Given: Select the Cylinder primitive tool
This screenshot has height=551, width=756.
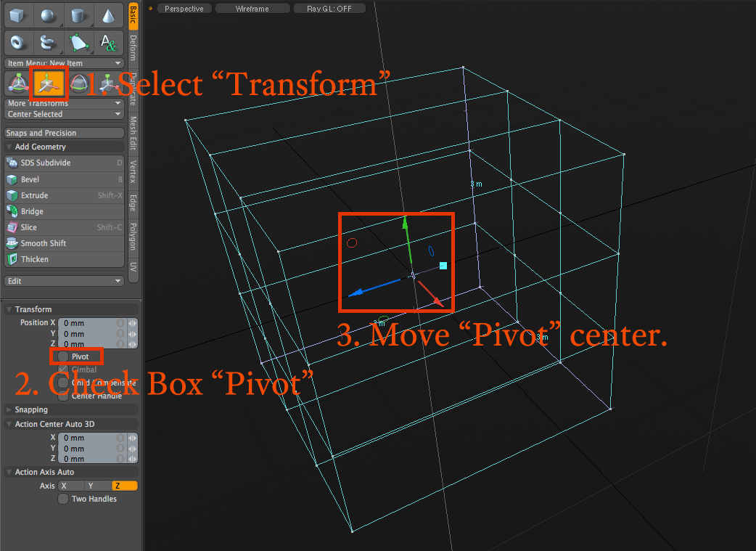Looking at the screenshot, I should (78, 15).
